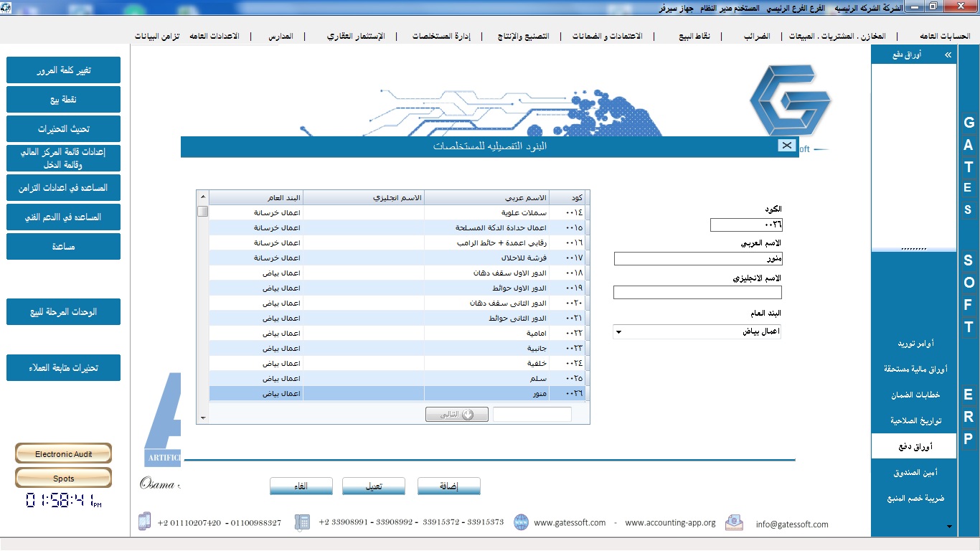Viewport: 980px width, 551px height.
Task: Click the email envelope icon in footer
Action: [734, 522]
